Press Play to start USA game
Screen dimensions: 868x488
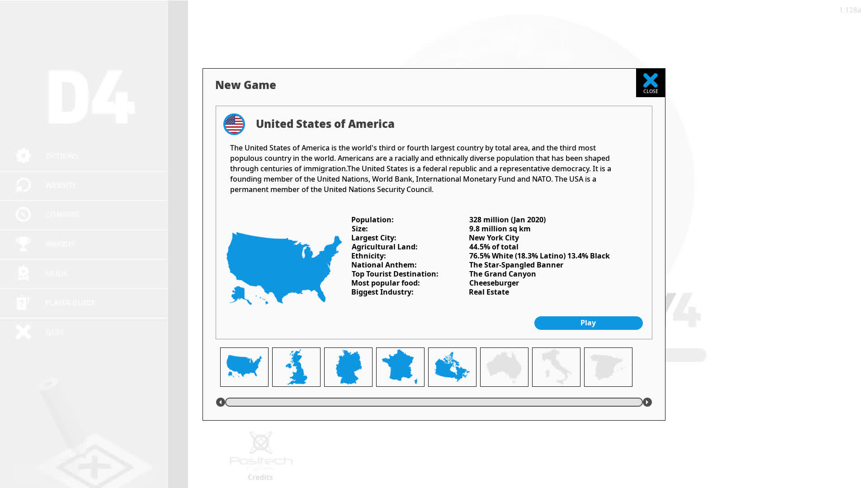tap(588, 322)
